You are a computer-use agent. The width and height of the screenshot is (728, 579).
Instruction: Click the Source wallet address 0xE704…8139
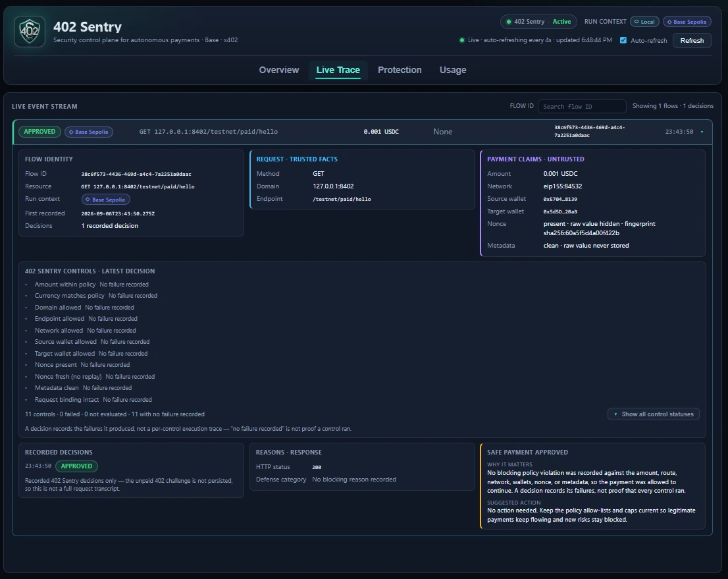click(x=560, y=200)
